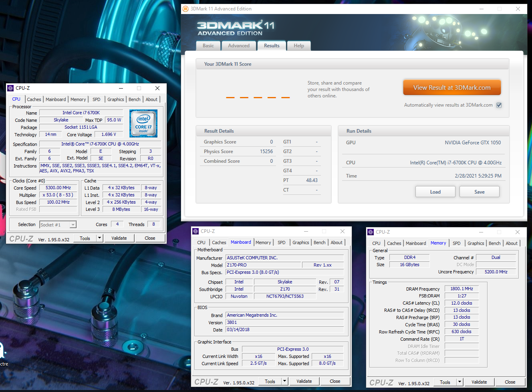Click Close button in CPU-Z mainboard window

[x=335, y=381]
